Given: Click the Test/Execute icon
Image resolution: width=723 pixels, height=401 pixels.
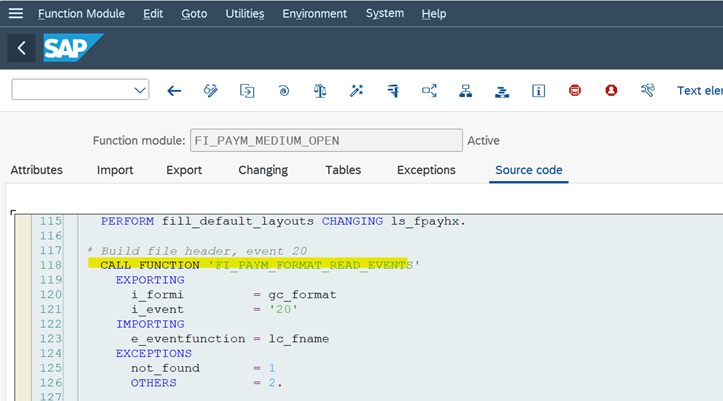Looking at the screenshot, I should tap(393, 91).
